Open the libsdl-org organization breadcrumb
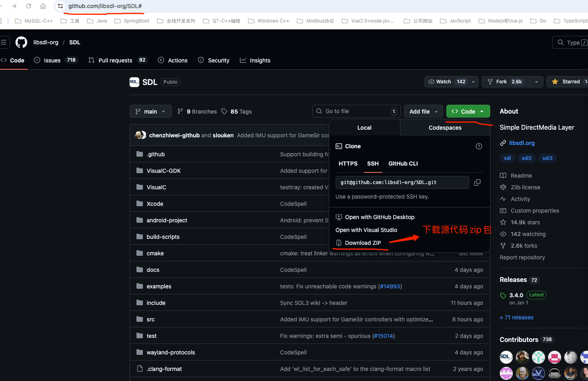The width and height of the screenshot is (588, 381). pyautogui.click(x=46, y=42)
